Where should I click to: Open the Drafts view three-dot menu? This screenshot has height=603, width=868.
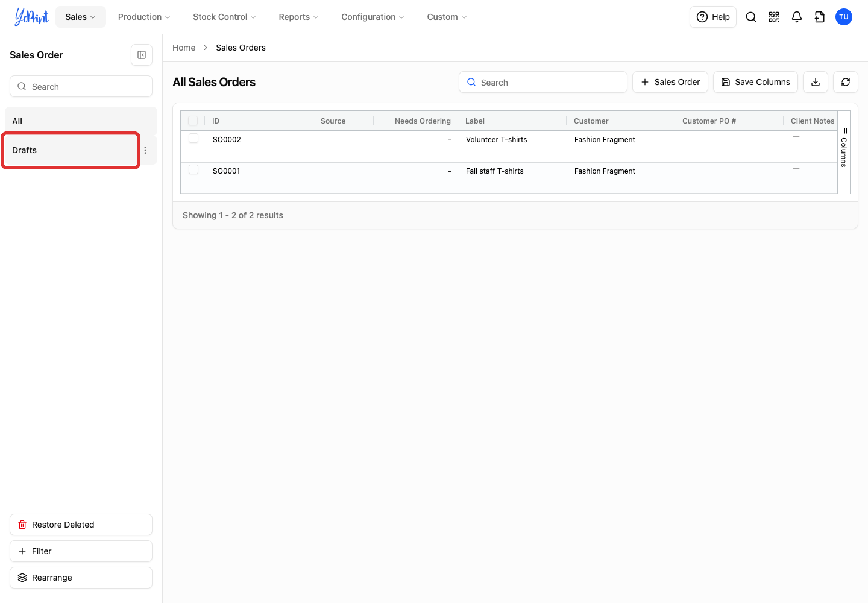145,150
